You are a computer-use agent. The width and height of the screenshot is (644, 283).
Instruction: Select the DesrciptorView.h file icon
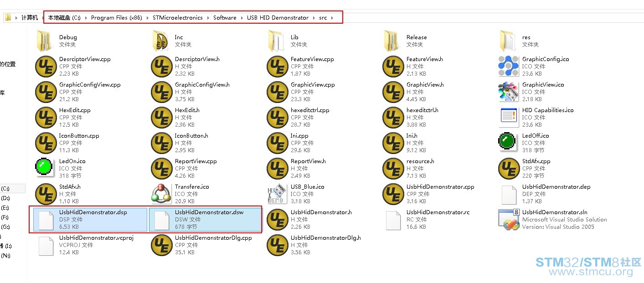click(x=161, y=67)
